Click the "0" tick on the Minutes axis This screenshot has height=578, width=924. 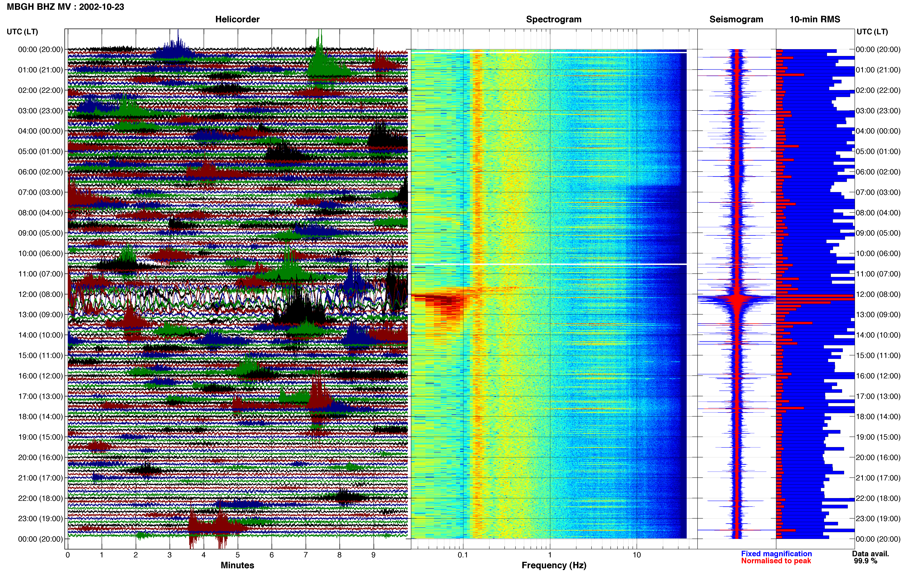click(68, 555)
